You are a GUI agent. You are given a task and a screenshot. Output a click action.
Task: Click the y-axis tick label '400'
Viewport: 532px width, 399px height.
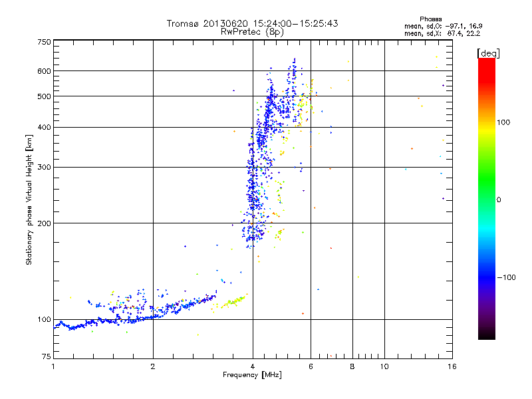[44, 127]
